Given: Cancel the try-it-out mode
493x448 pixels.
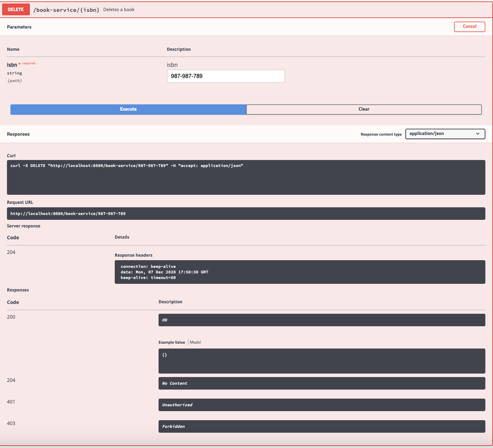Looking at the screenshot, I should (x=469, y=26).
